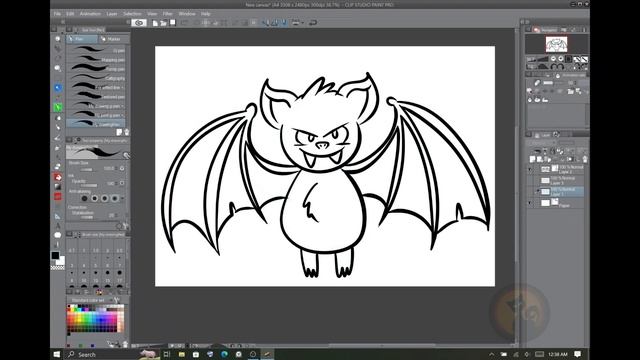Open the Selection menu
This screenshot has width=640, height=360.
(x=132, y=14)
